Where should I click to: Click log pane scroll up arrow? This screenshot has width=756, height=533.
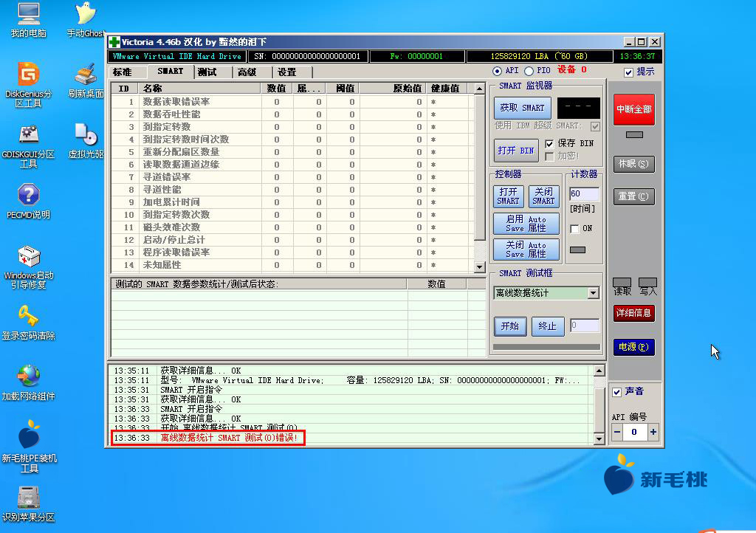599,371
